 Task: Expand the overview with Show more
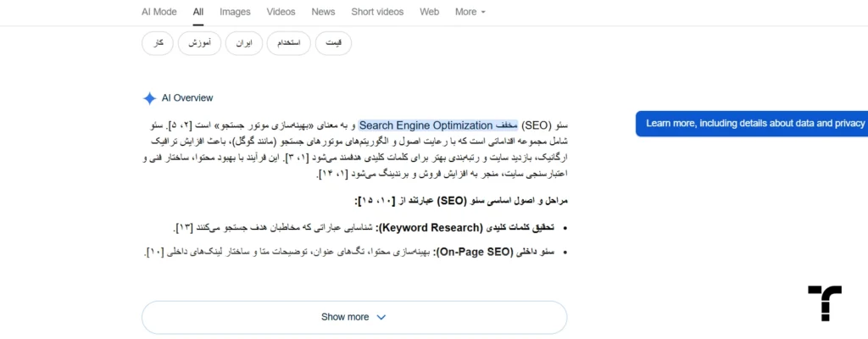pos(354,318)
